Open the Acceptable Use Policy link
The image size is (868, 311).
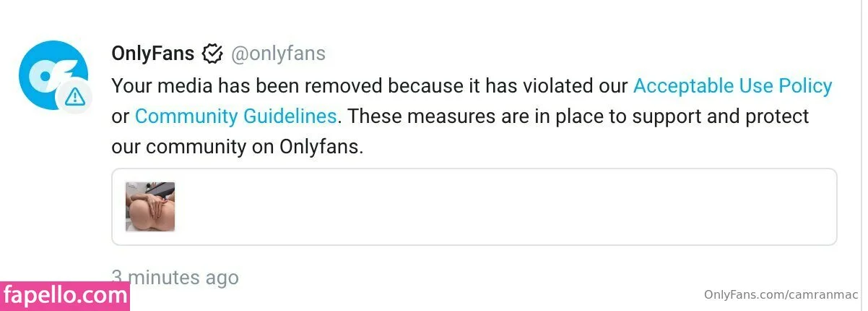pos(732,85)
